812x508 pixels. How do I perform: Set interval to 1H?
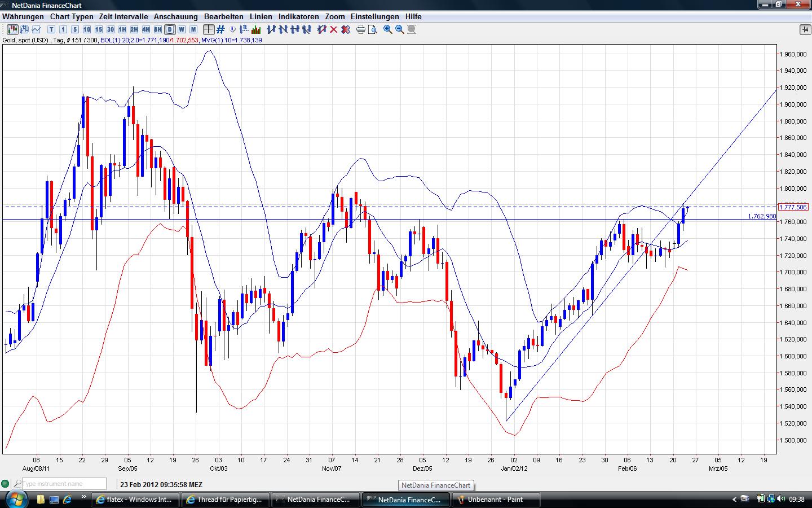pyautogui.click(x=122, y=29)
